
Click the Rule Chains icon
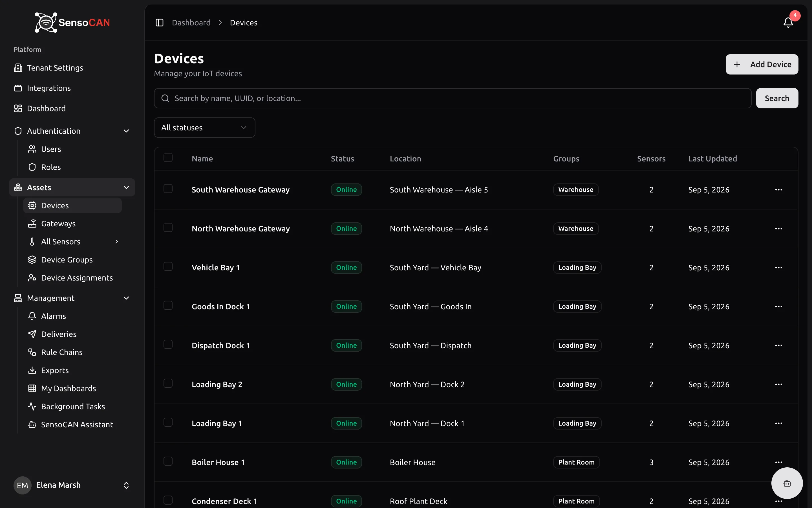(32, 352)
